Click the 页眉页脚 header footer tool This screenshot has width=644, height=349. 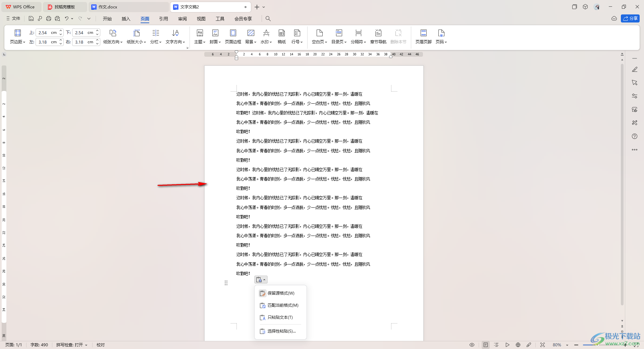(x=424, y=37)
